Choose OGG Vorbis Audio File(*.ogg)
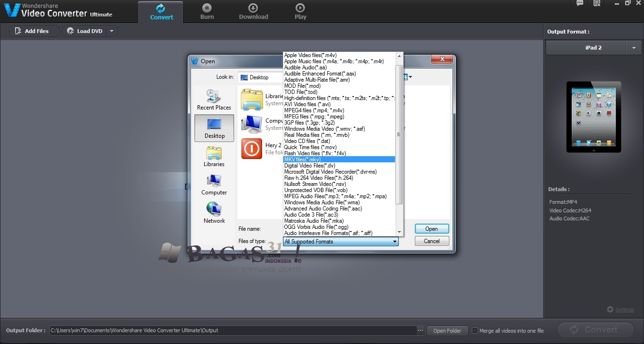The height and width of the screenshot is (344, 644). pos(339,227)
